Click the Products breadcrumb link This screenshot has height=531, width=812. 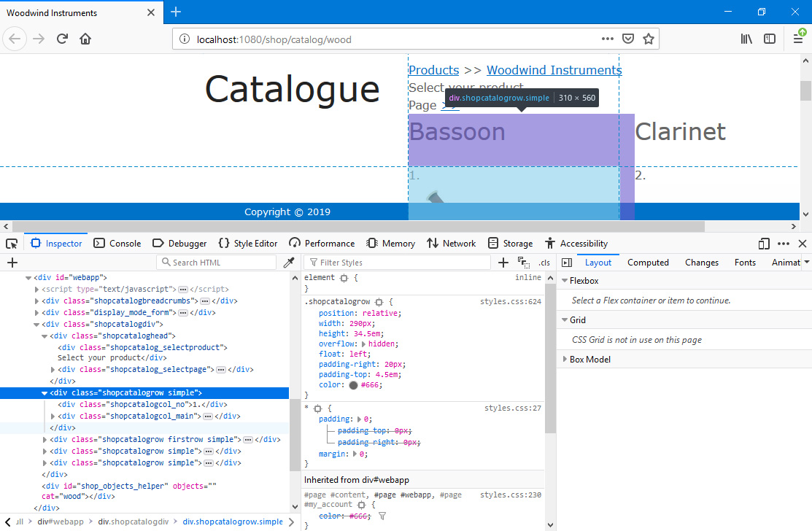pos(434,70)
